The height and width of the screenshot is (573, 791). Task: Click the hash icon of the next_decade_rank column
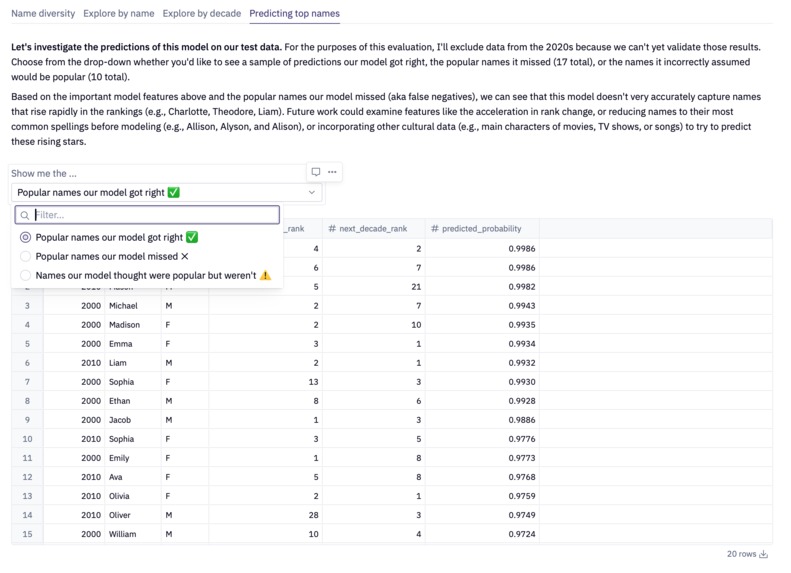[x=332, y=228]
